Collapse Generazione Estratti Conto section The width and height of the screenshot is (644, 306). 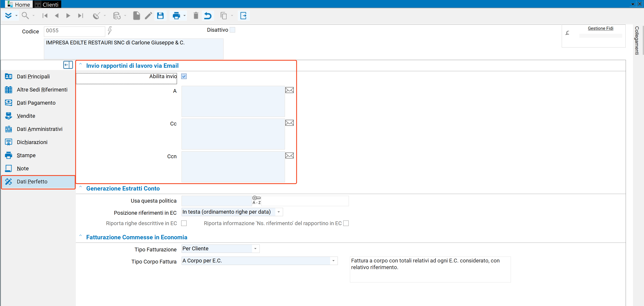[x=80, y=187]
